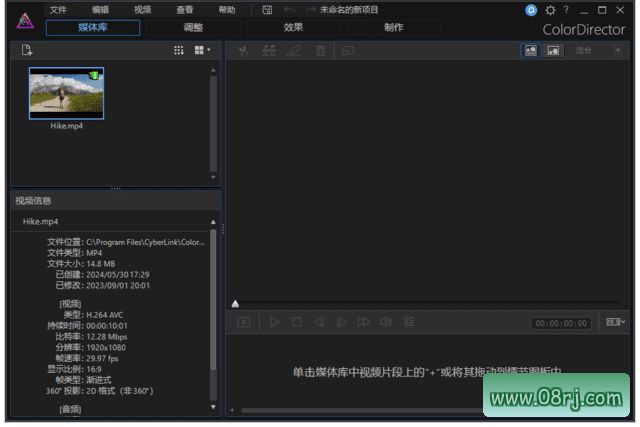Click the previous frame button
640x427 pixels.
[319, 322]
